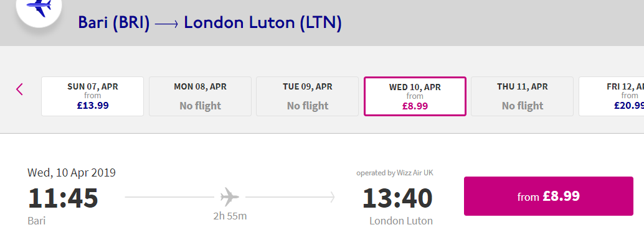Click the 11:45 departure time
The width and height of the screenshot is (644, 235).
pos(64,198)
